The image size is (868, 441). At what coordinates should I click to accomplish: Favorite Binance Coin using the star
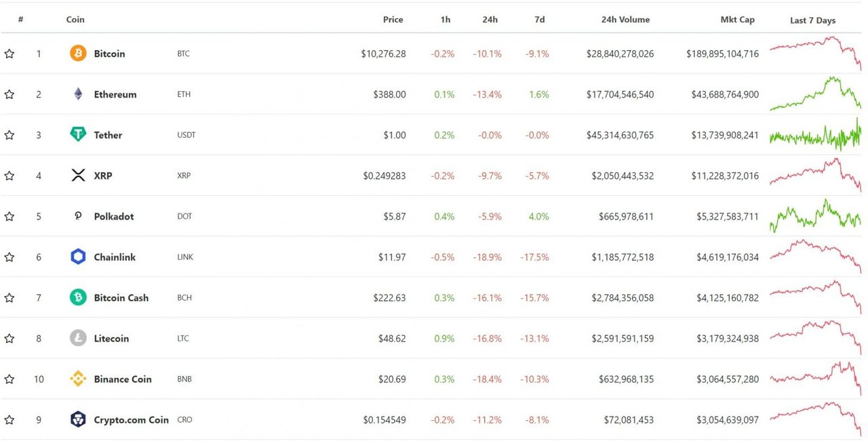(x=9, y=379)
